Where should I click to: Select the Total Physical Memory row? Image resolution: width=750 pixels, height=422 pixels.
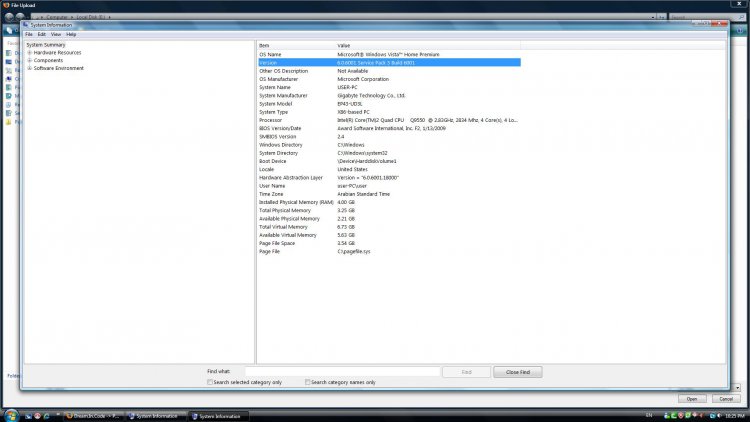click(389, 210)
